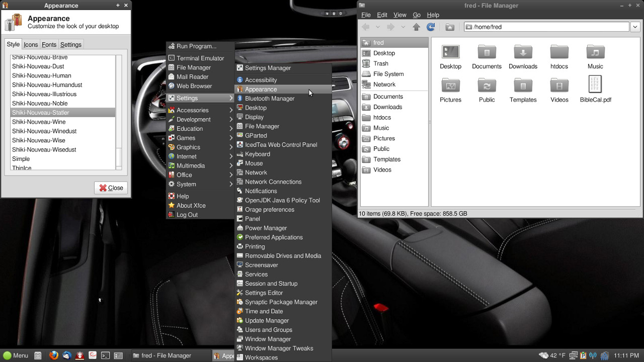Open Time and Date settings entry

[x=283, y=311]
